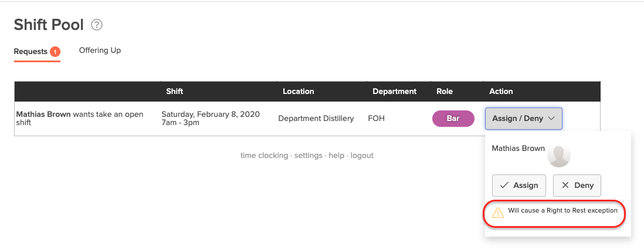The height and width of the screenshot is (249, 644).
Task: Click the Shift Pool help question mark icon
Action: (97, 25)
